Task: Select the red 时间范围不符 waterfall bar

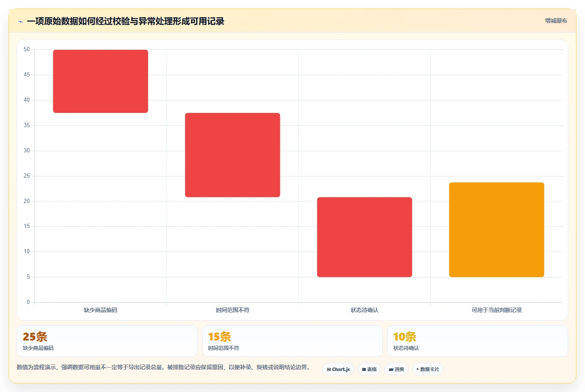Action: [x=233, y=155]
